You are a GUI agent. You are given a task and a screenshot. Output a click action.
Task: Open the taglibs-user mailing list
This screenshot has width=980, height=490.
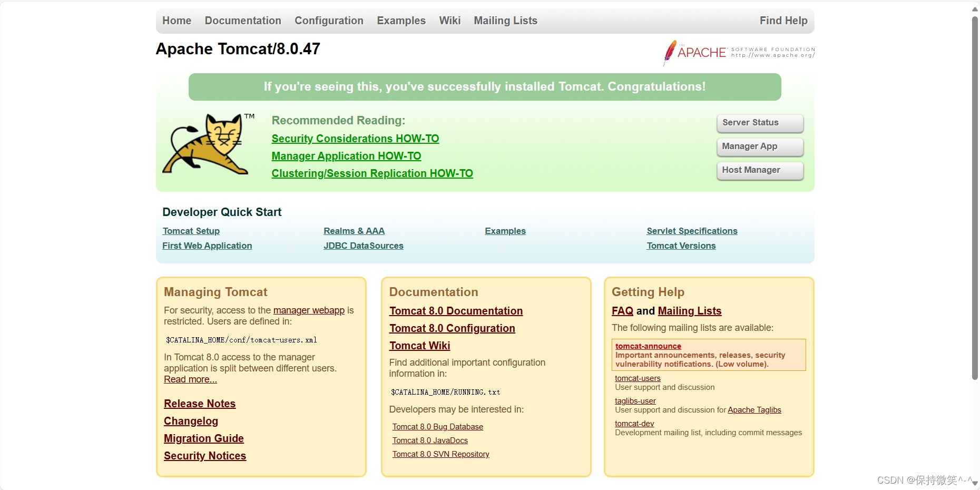point(635,401)
